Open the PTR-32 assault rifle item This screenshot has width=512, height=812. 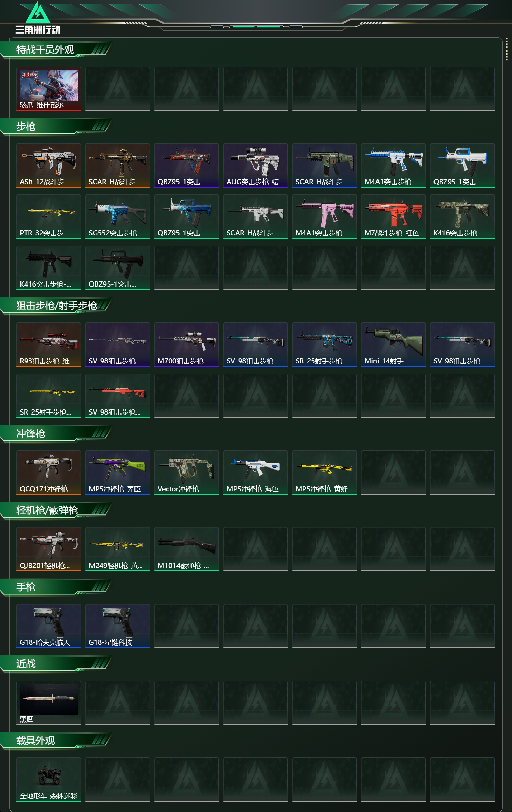pos(48,217)
